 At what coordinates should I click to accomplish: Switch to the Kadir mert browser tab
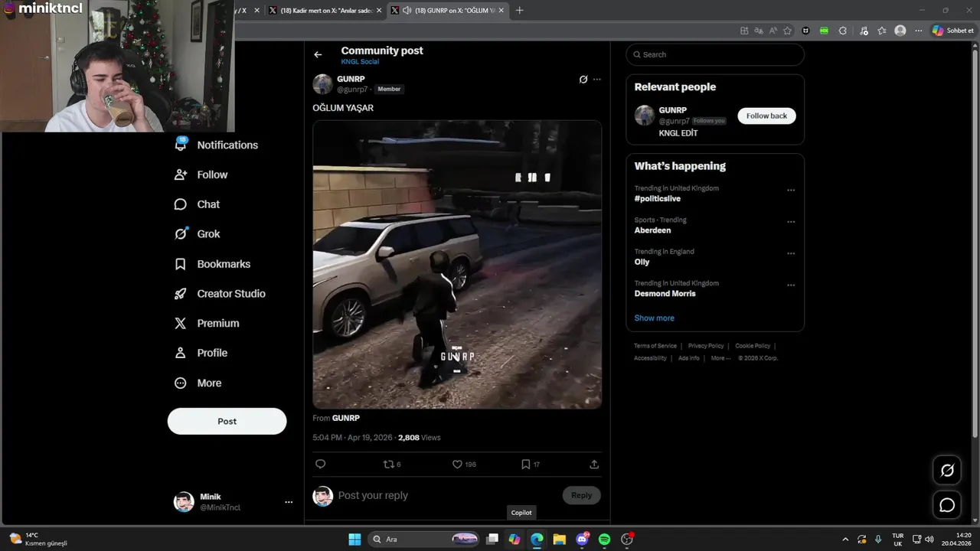pos(325,11)
